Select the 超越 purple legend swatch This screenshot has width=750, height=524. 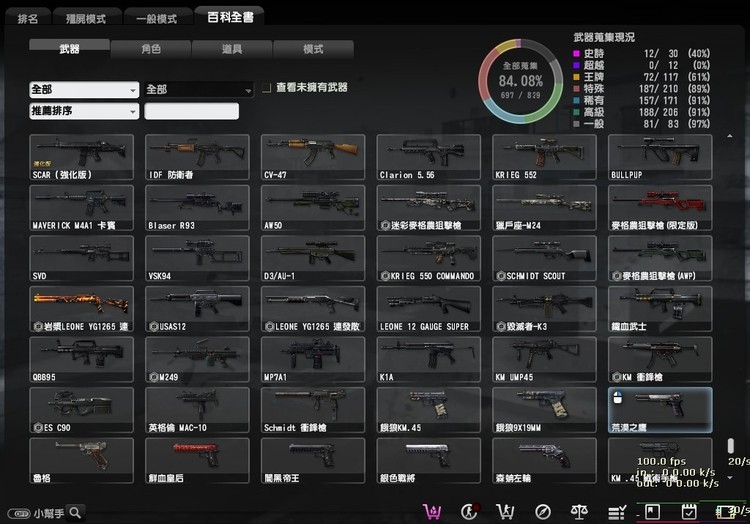[x=576, y=65]
